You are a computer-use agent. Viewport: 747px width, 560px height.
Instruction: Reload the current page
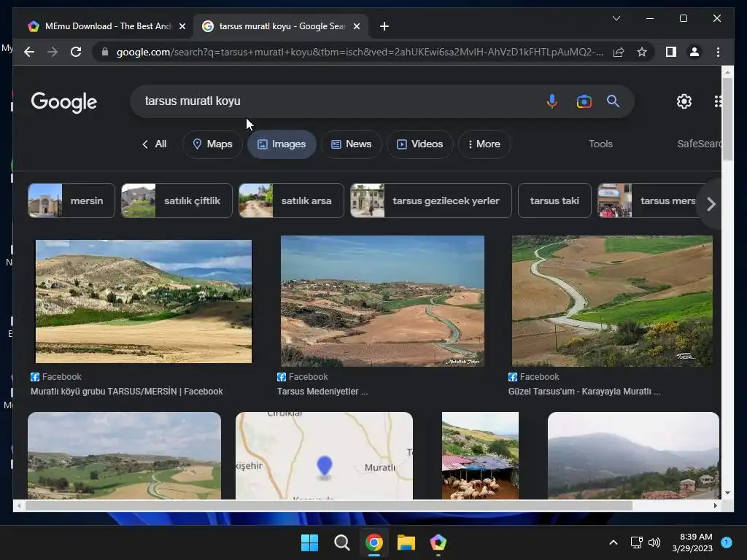tap(76, 52)
